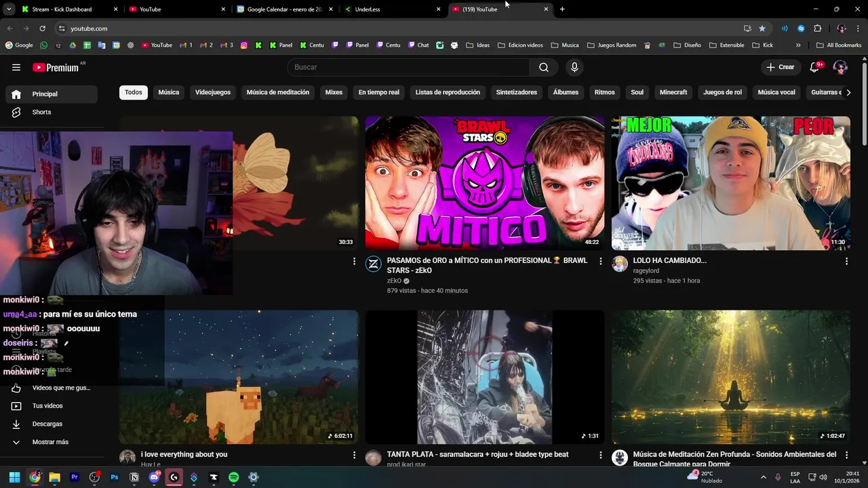Open the Edicion videos bookmarks folder
This screenshot has width=868, height=488.
point(520,45)
